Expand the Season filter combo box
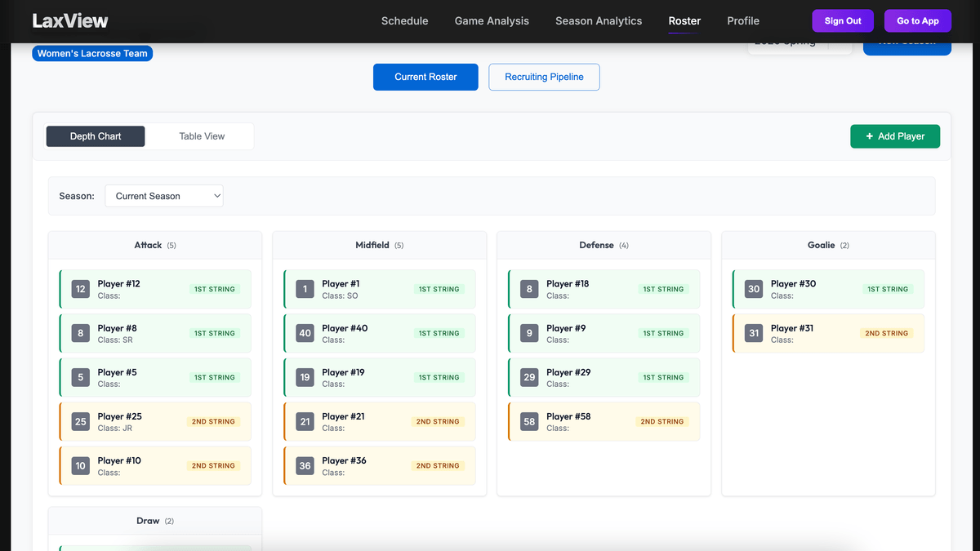 [x=163, y=196]
